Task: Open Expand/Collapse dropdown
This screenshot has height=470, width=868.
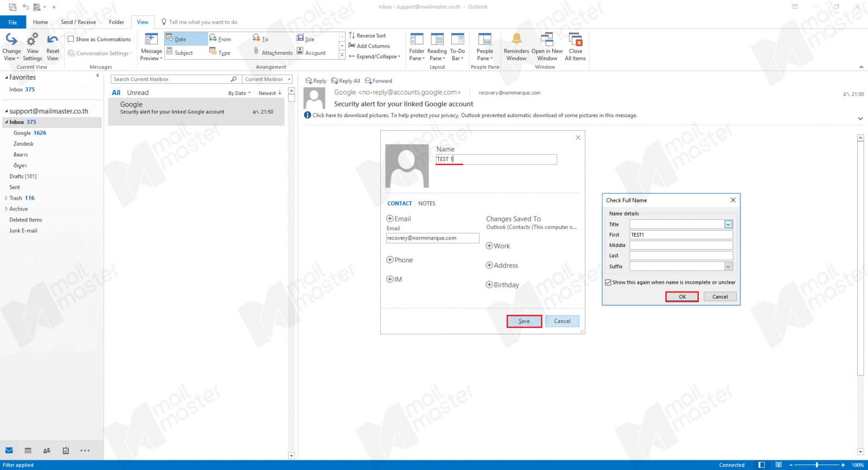Action: pyautogui.click(x=374, y=56)
